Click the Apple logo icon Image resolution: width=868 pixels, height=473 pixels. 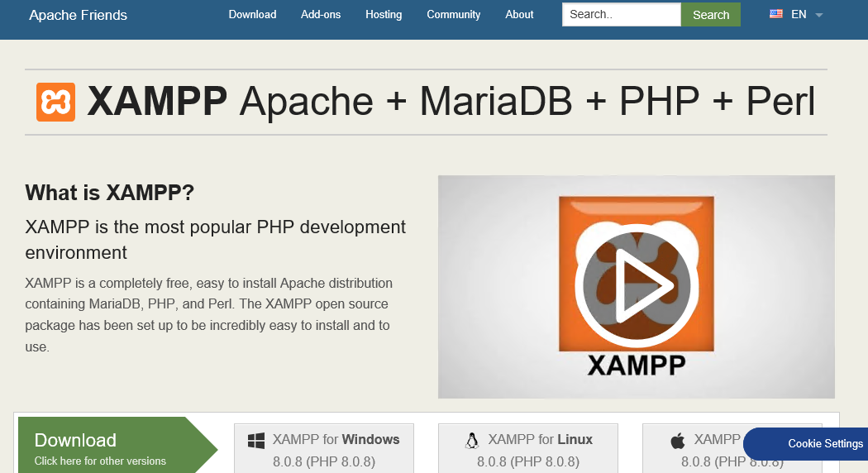678,441
